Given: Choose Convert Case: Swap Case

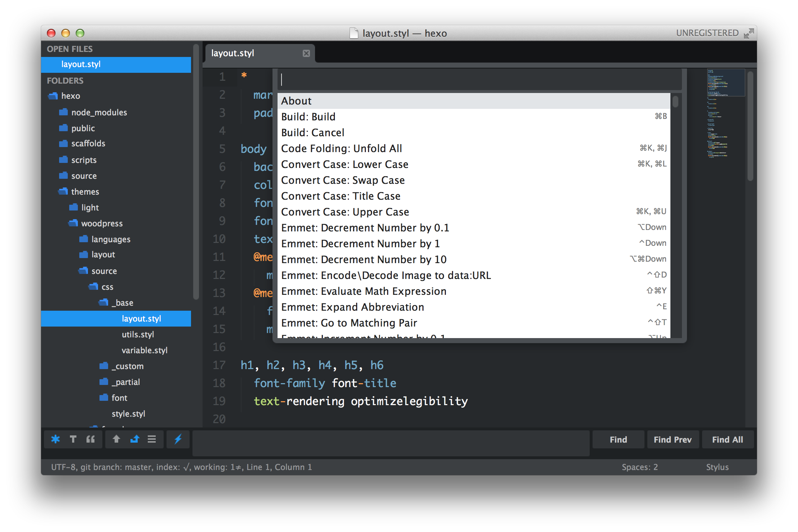Looking at the screenshot, I should 474,180.
